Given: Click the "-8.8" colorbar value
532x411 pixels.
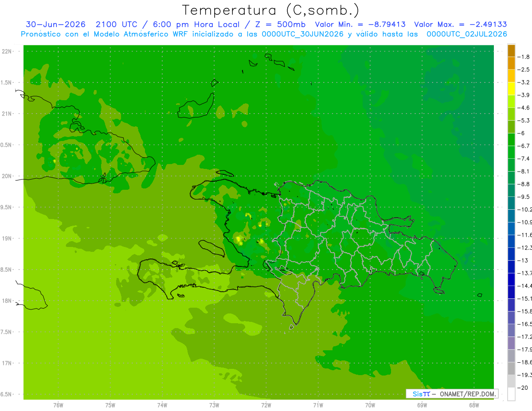Looking at the screenshot, I should click(524, 184).
